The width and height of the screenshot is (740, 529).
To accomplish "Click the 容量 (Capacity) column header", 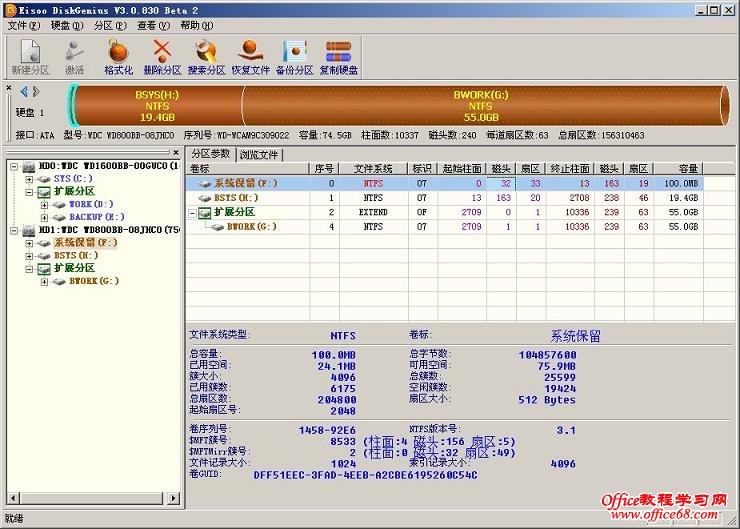I will (x=689, y=169).
